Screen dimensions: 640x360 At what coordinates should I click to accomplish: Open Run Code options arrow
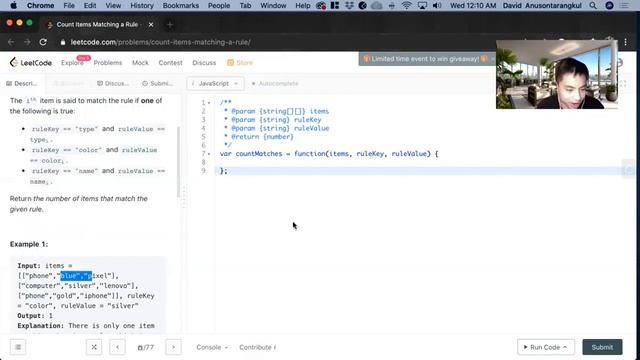click(x=565, y=347)
